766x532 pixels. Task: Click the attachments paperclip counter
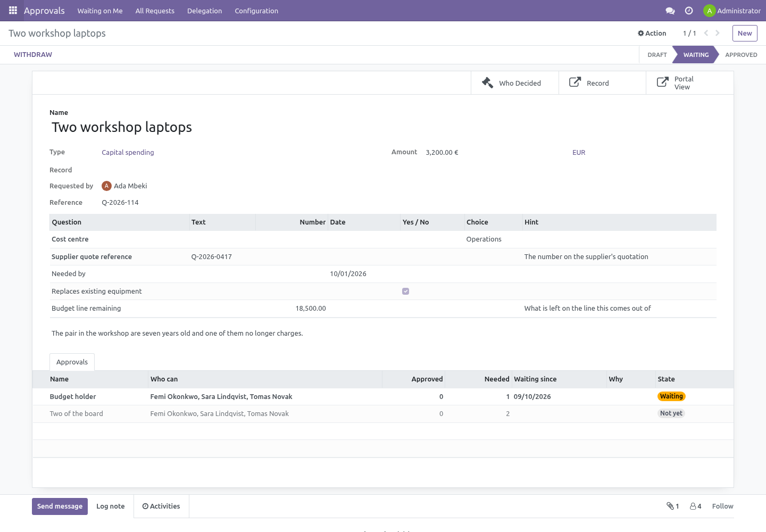(673, 506)
